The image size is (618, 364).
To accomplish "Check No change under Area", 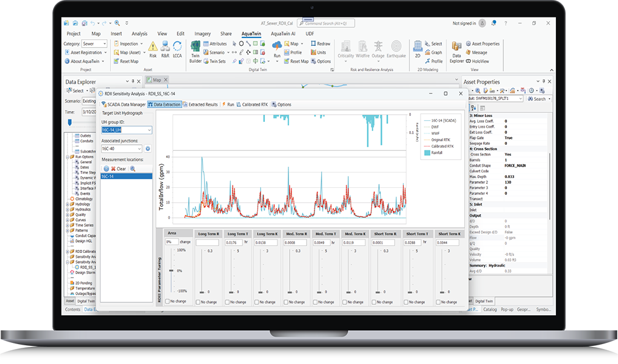I will click(167, 301).
